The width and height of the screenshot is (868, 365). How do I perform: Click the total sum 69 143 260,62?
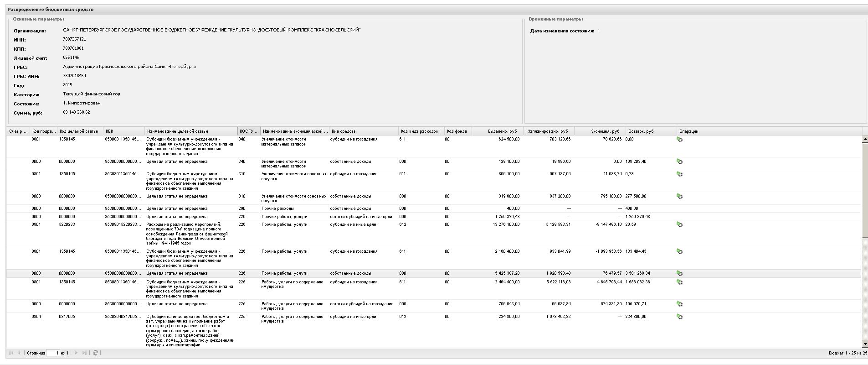[77, 112]
